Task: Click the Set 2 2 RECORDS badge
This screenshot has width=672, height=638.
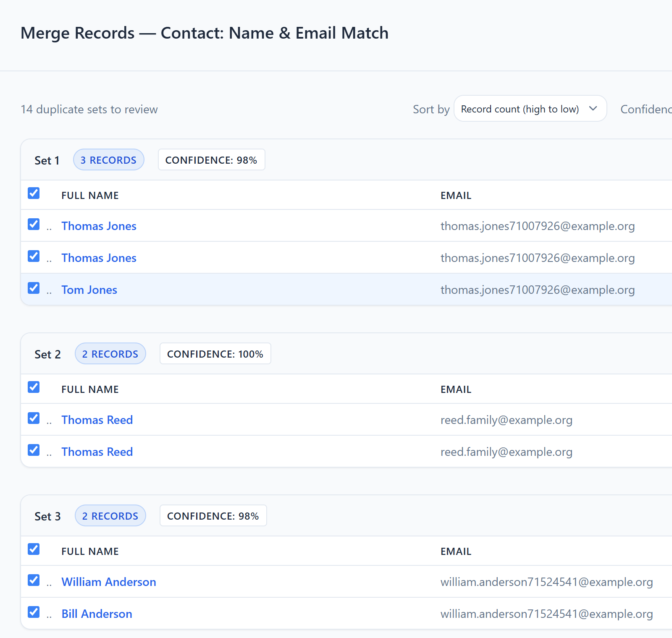Action: pos(110,354)
